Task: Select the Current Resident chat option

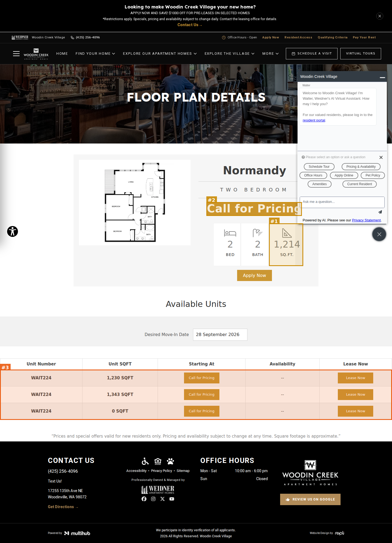Action: tap(360, 184)
